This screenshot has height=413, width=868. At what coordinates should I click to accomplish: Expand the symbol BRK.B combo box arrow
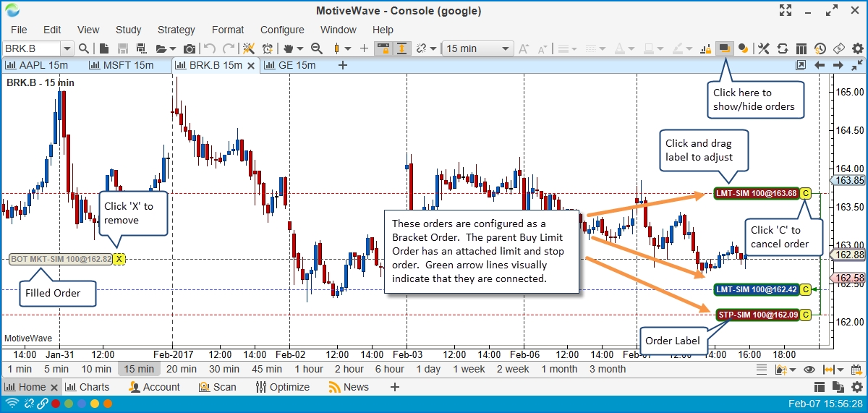click(x=67, y=48)
